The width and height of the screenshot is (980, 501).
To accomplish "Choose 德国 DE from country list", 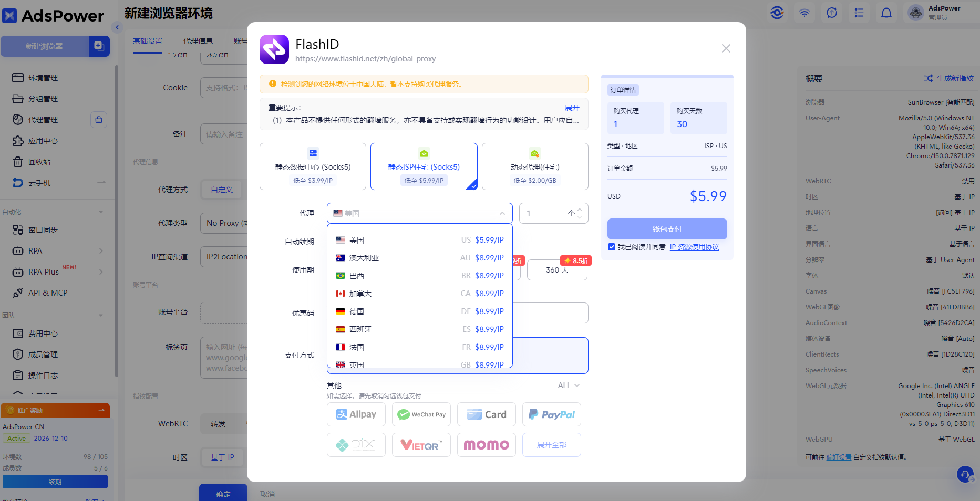I will coord(419,311).
